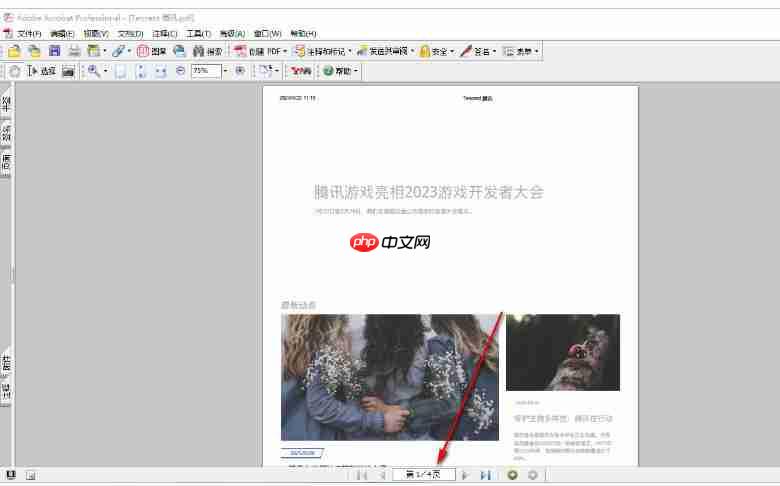This screenshot has width=780, height=486.
Task: Click the Yahoo search toolbar button
Action: 301,71
